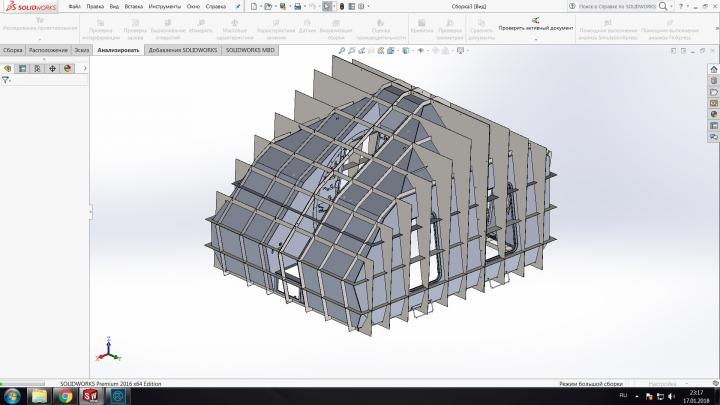
Task: Click the Rebuild traffic light icon
Action: (x=342, y=6)
